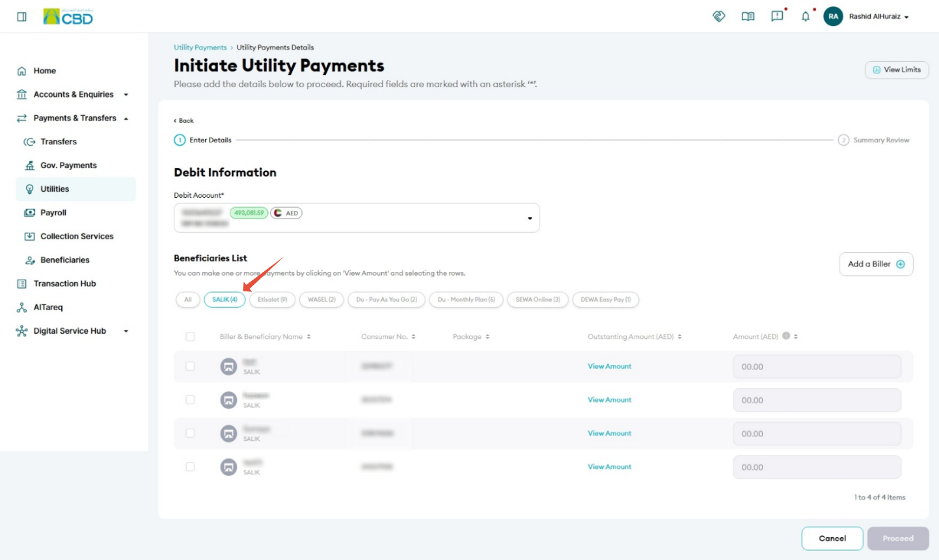Click the Beneficiaries people icon
The width and height of the screenshot is (939, 560).
[x=30, y=260]
